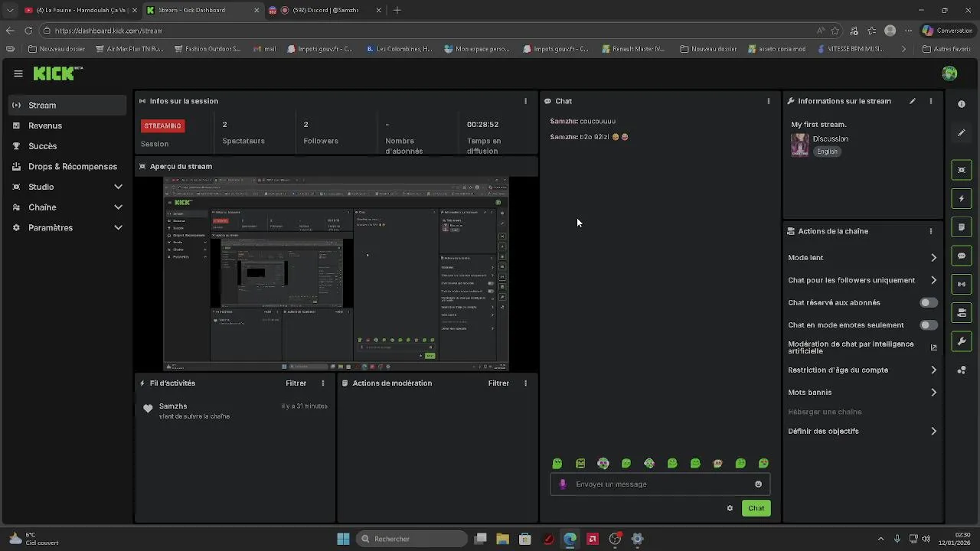
Task: Toggle the wrench stream info widget icon
Action: coord(962,341)
